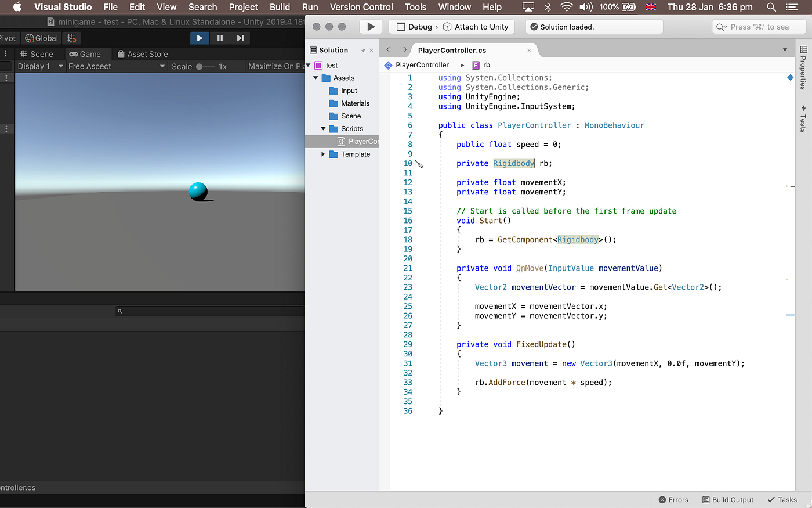Open the Edit menu
This screenshot has width=812, height=508.
tap(137, 7)
